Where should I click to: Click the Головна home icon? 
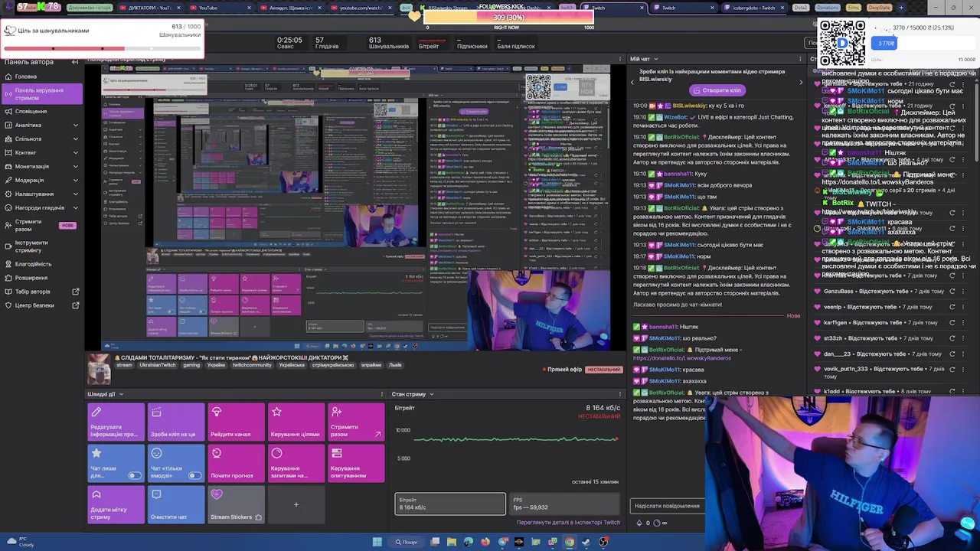pyautogui.click(x=8, y=77)
